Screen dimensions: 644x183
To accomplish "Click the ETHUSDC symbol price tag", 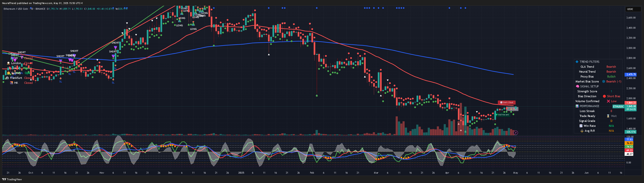I will 618,106.
